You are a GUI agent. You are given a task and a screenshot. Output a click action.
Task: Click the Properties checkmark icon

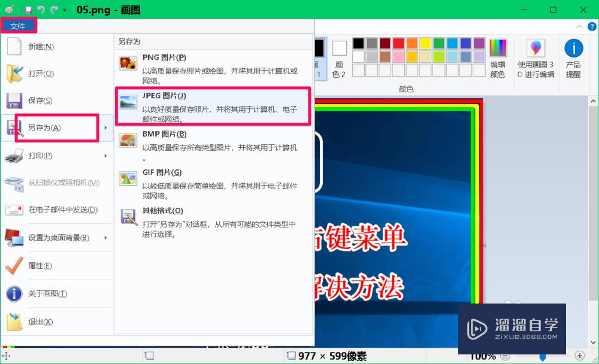pos(14,265)
